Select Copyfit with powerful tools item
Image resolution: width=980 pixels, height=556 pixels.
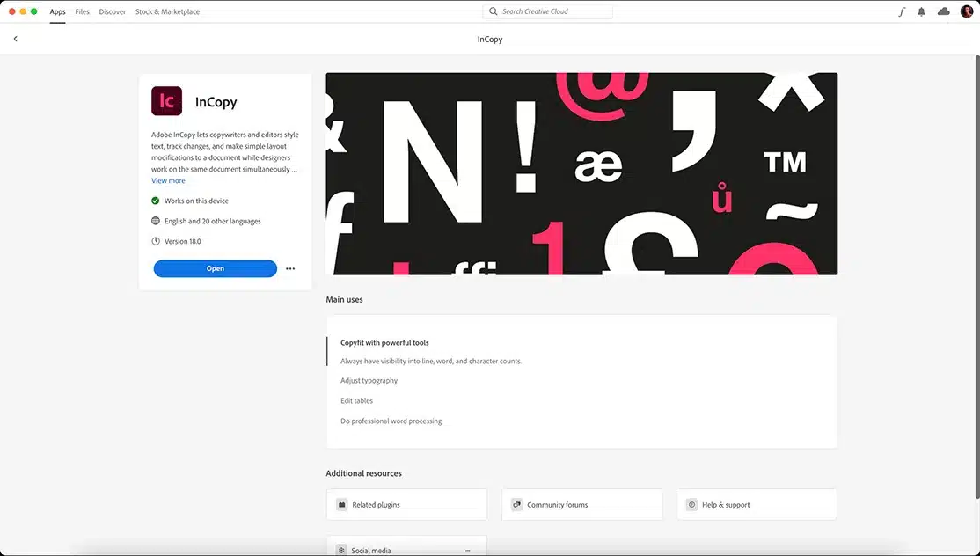(384, 342)
